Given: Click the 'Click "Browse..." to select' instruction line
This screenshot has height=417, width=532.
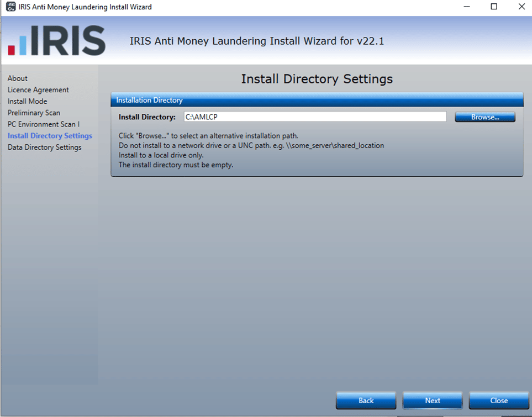Looking at the screenshot, I should (x=208, y=136).
